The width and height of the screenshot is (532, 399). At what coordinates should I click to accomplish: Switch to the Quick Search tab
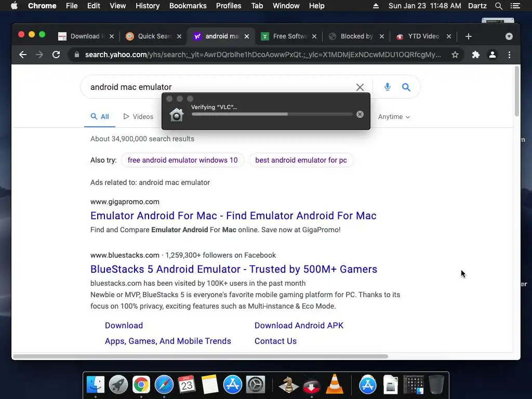[x=153, y=36]
